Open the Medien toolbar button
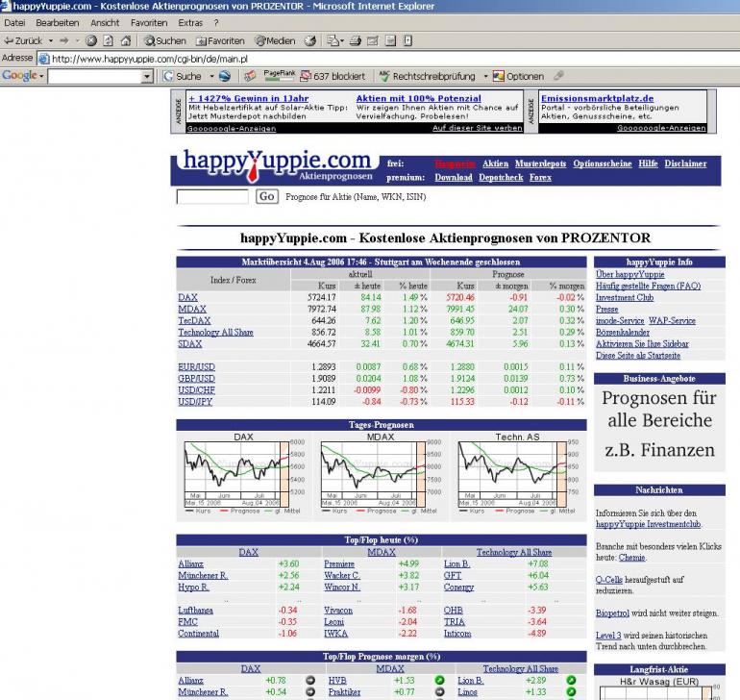The width and height of the screenshot is (740, 700). click(275, 41)
